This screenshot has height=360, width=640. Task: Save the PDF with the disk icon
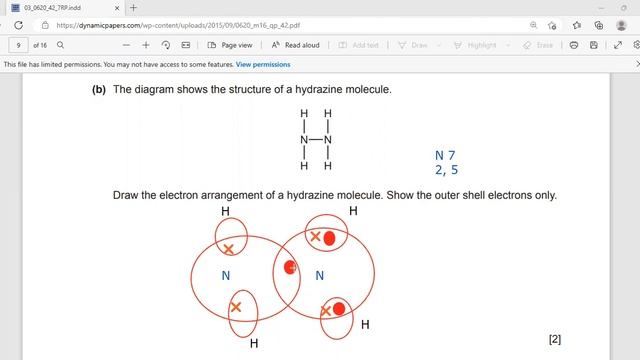[594, 45]
